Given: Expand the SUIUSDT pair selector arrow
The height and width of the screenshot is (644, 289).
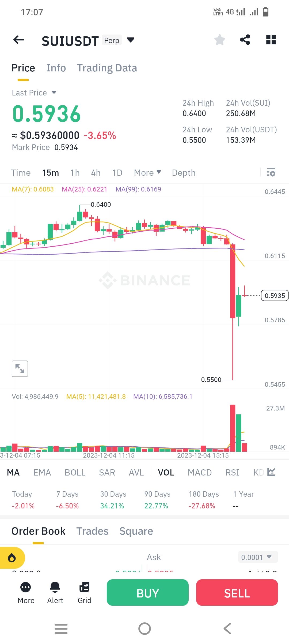Looking at the screenshot, I should click(x=130, y=40).
